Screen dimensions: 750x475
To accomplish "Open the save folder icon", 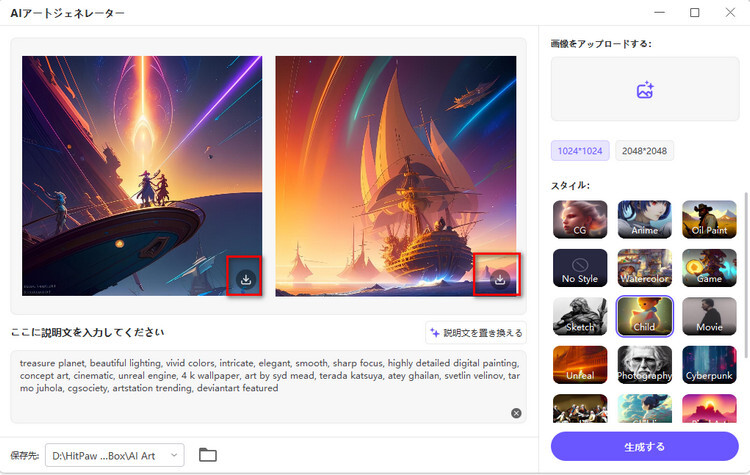I will tap(208, 455).
